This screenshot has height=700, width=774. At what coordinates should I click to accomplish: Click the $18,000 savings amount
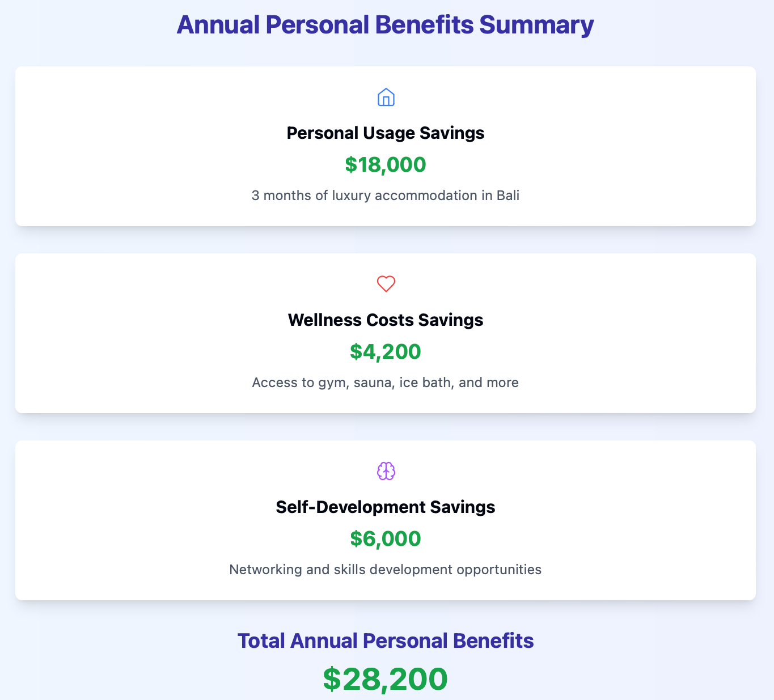tap(386, 164)
